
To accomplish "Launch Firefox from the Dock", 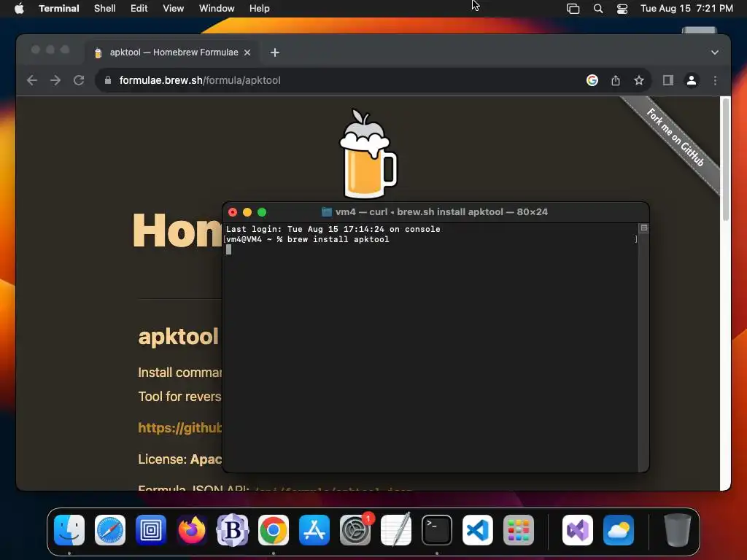I will click(192, 530).
